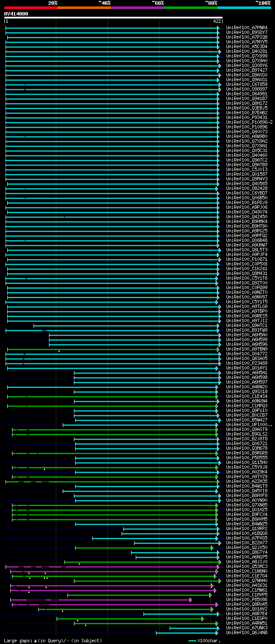Open UniRef100_C6T859 entry
The height and width of the screenshot is (644, 275).
[x=247, y=84]
